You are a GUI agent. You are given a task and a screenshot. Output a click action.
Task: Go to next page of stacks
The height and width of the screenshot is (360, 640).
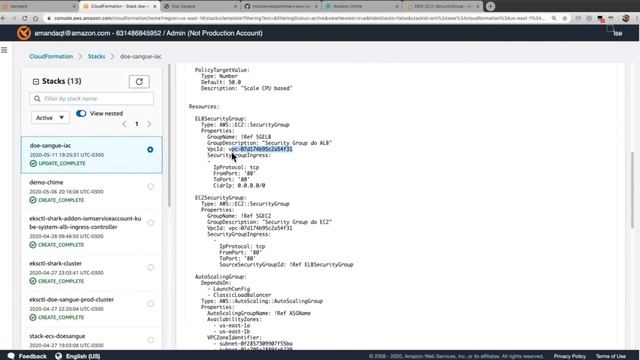pos(149,124)
